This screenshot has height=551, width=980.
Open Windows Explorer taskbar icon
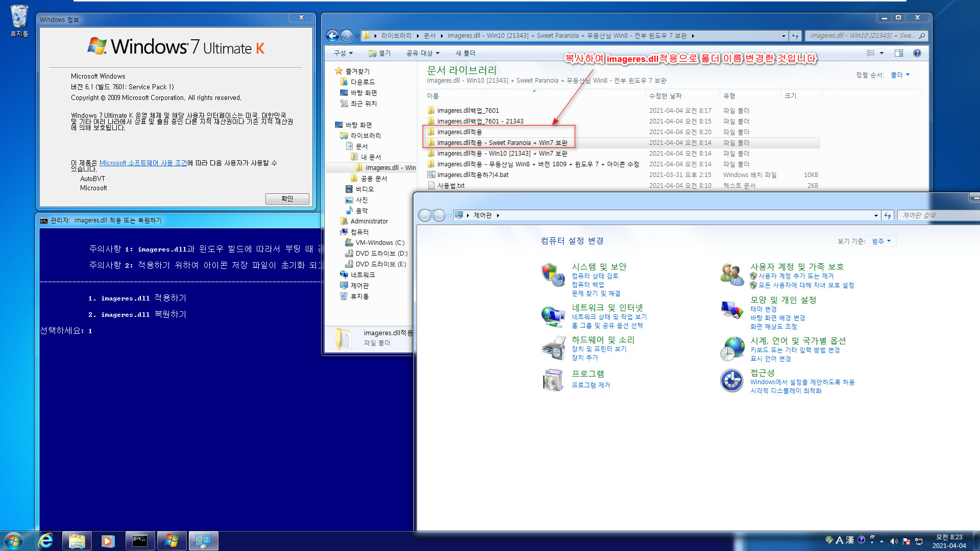pyautogui.click(x=77, y=541)
